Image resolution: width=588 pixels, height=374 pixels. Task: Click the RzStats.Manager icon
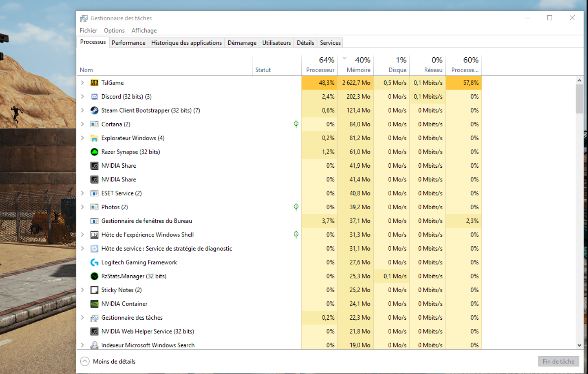94,276
